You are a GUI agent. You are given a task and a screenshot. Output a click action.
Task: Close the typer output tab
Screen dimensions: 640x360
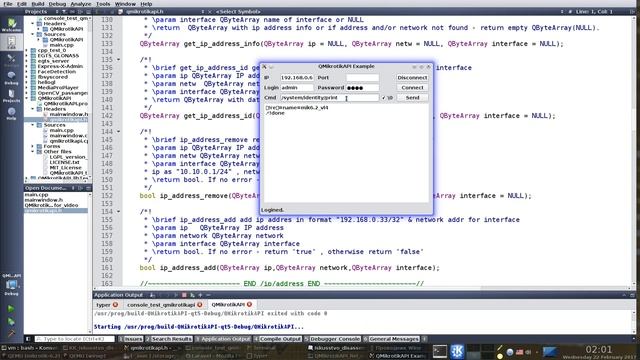[116, 304]
